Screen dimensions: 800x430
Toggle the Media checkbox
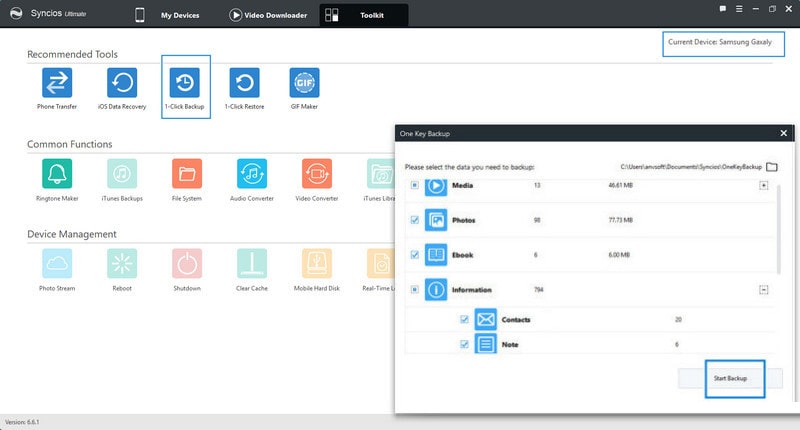click(x=415, y=185)
